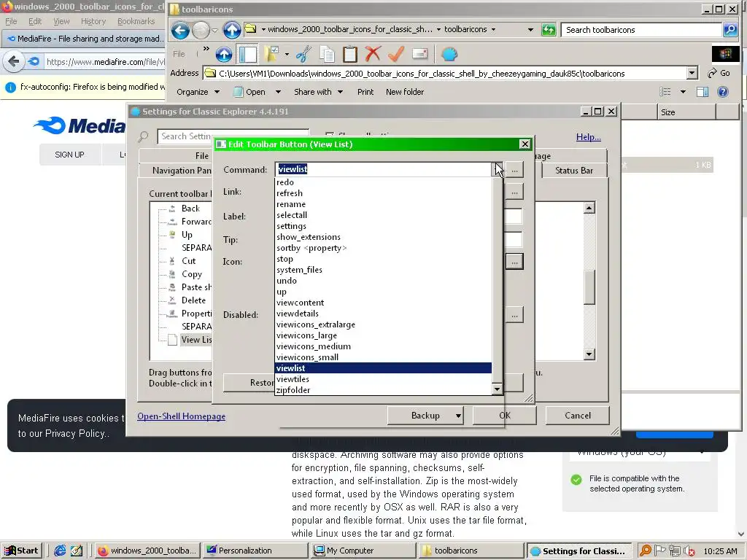Click browse button beside Command field

pyautogui.click(x=514, y=169)
